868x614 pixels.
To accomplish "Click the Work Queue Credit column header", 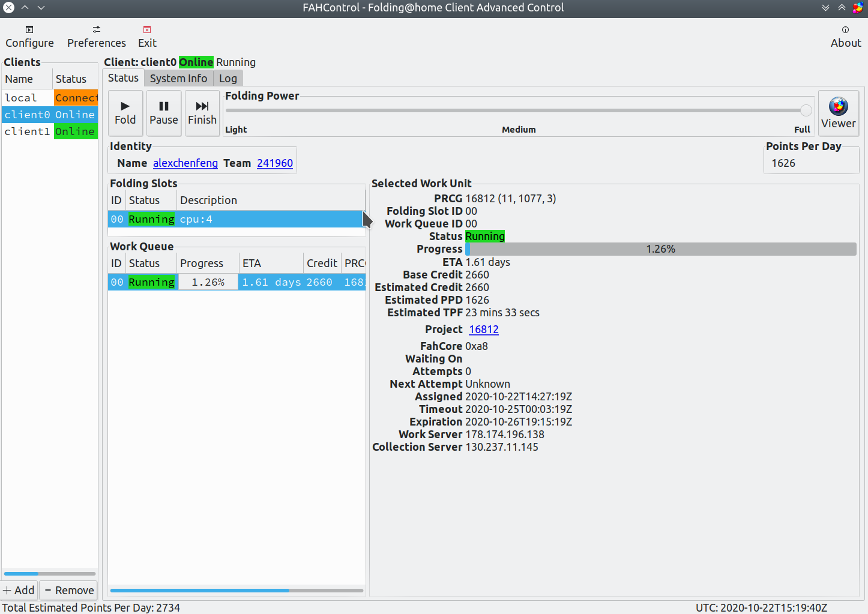I will 322,263.
